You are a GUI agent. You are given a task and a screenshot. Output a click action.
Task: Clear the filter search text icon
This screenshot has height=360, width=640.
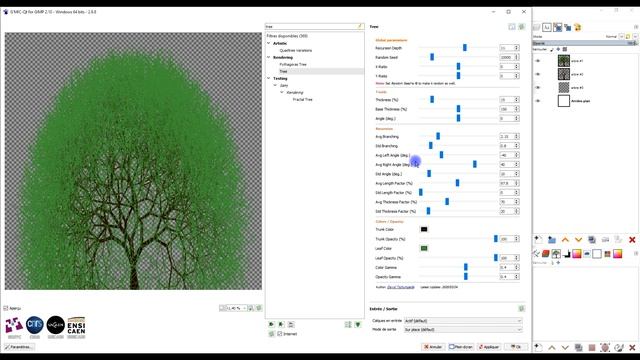pos(360,27)
